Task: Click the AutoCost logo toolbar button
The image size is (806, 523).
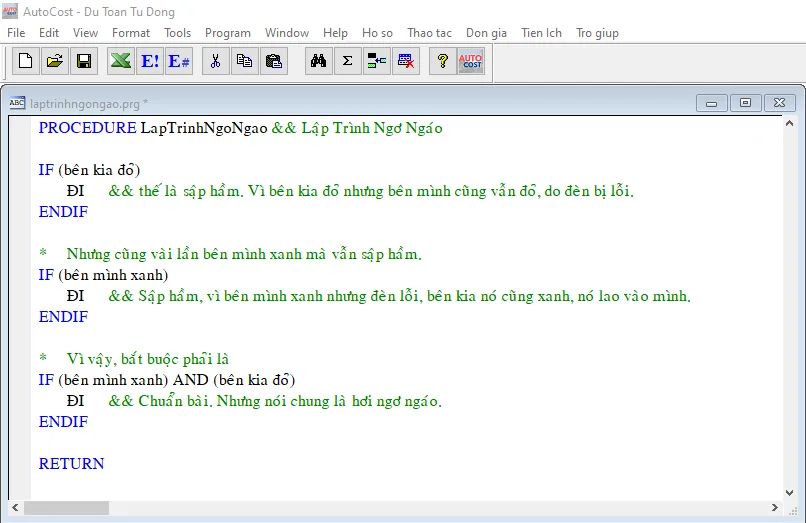Action: 470,62
